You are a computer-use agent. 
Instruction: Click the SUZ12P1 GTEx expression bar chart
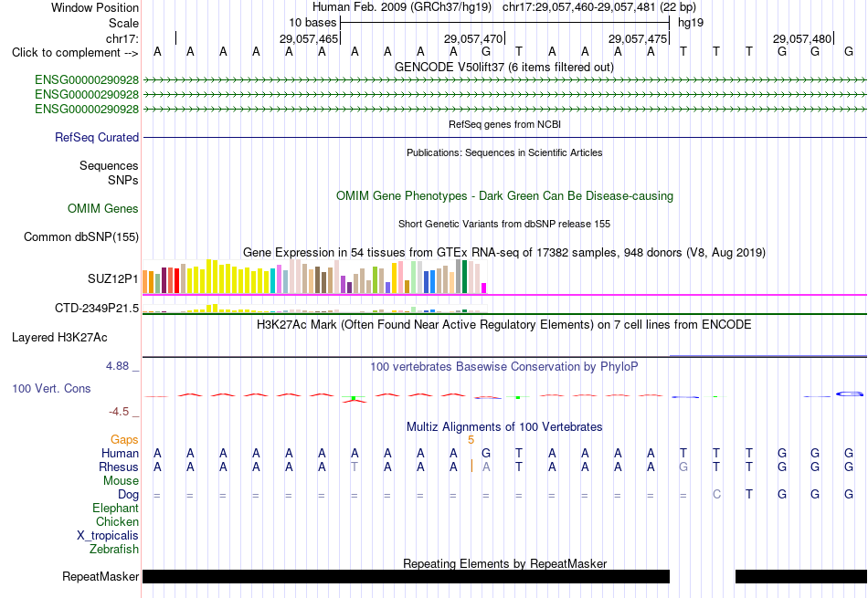(314, 276)
